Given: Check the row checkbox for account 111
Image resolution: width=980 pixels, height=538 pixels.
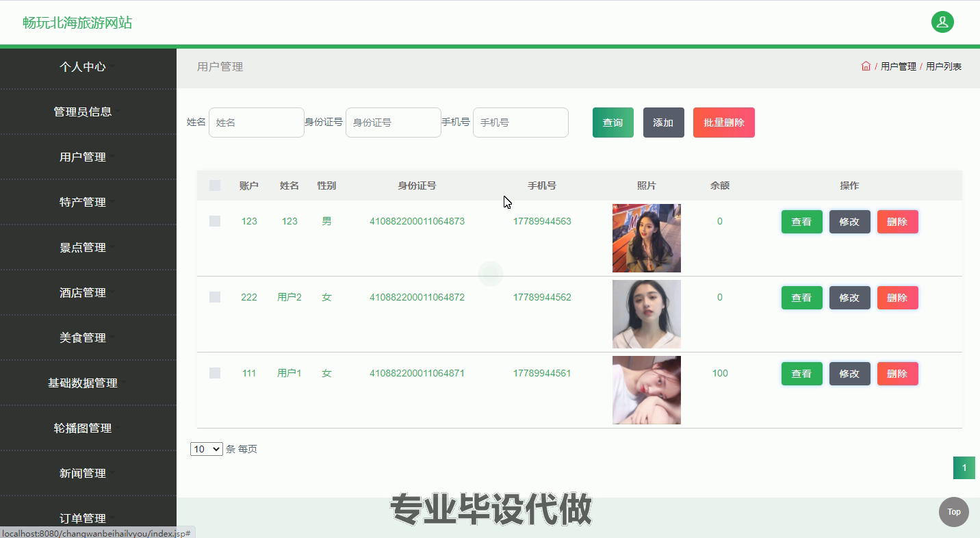Looking at the screenshot, I should (215, 373).
